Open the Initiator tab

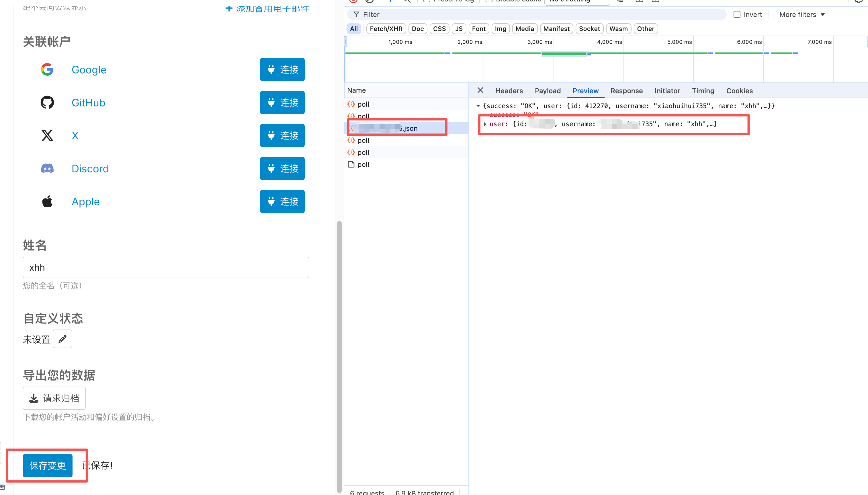(667, 91)
